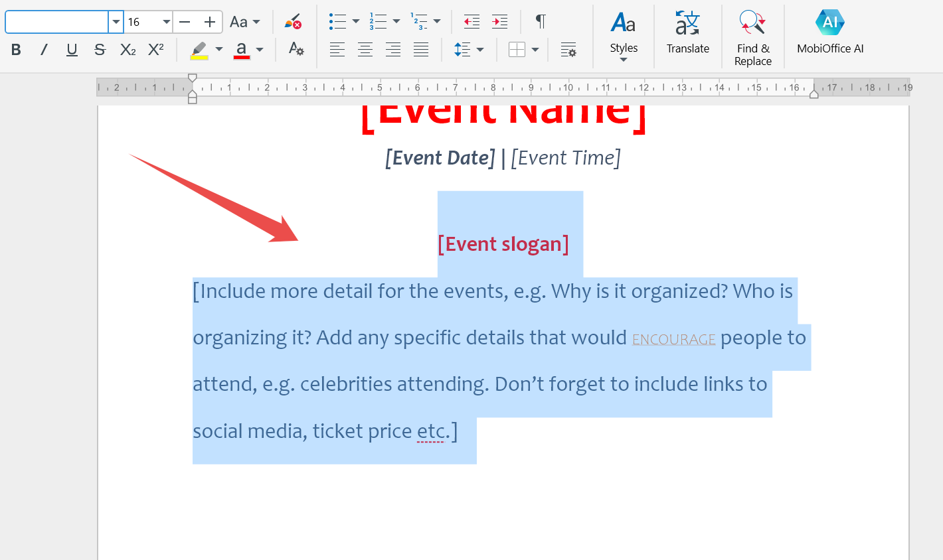Image resolution: width=943 pixels, height=560 pixels.
Task: Clear formatting with eraser icon
Action: pyautogui.click(x=293, y=22)
